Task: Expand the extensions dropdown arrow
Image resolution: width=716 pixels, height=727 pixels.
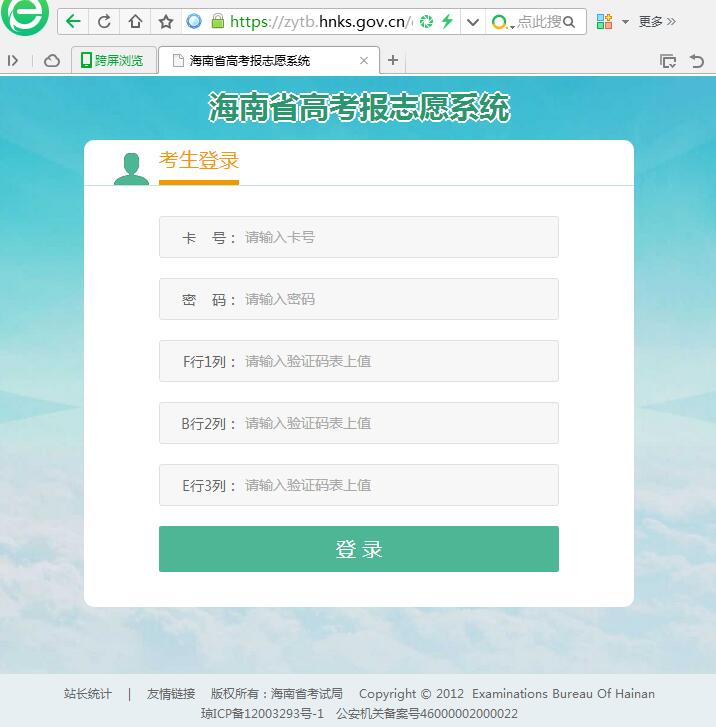Action: 625,22
